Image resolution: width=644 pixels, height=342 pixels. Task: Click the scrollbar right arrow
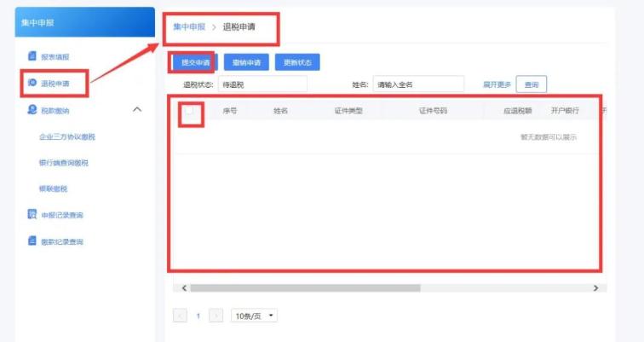[x=596, y=288]
